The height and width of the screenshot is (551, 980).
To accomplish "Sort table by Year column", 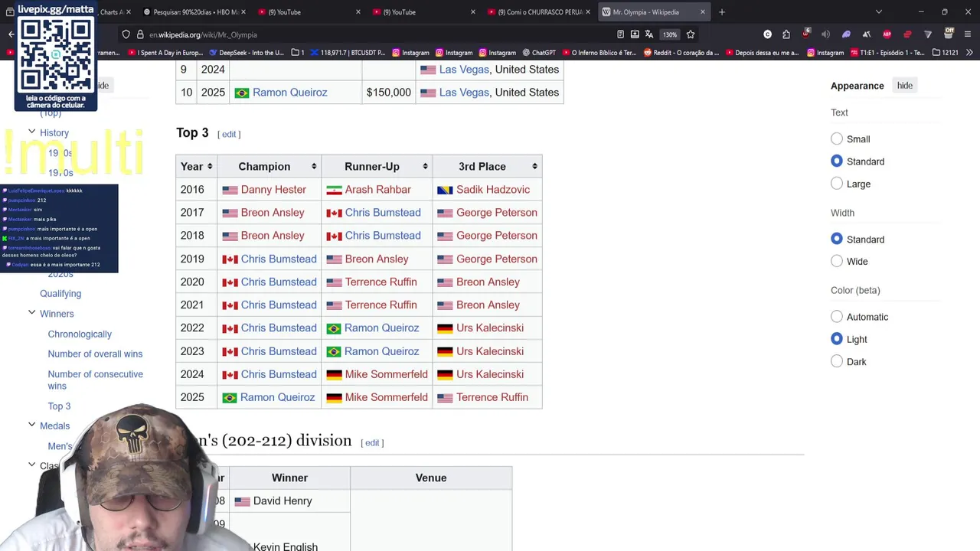I will [197, 167].
